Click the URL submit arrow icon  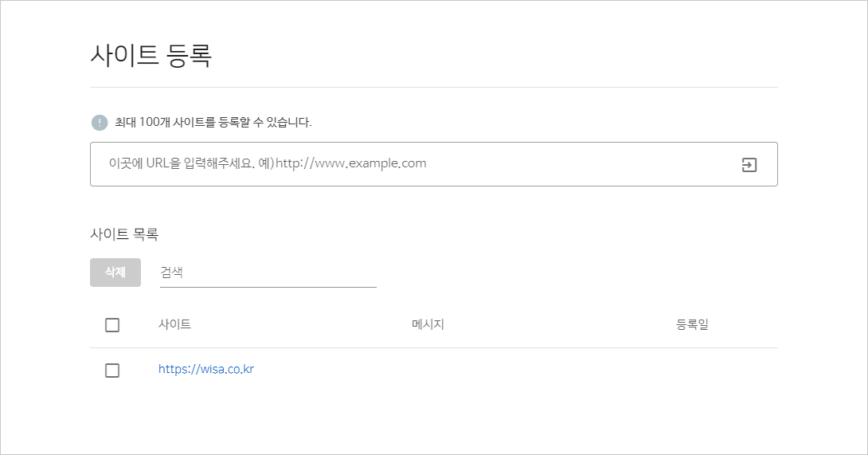point(749,165)
